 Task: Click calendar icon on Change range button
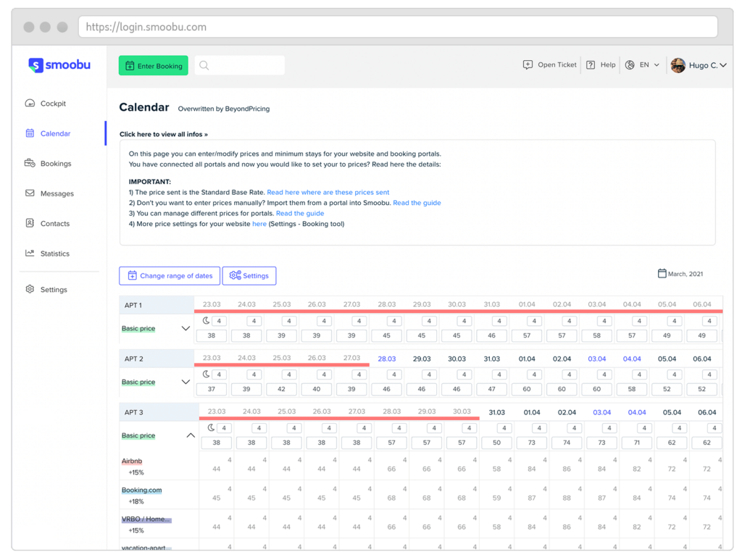click(x=132, y=275)
